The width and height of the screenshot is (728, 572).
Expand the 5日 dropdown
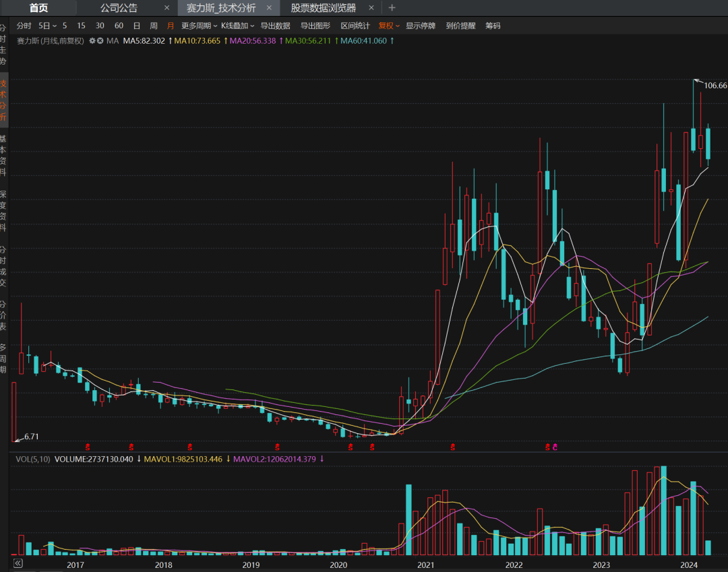pos(47,26)
